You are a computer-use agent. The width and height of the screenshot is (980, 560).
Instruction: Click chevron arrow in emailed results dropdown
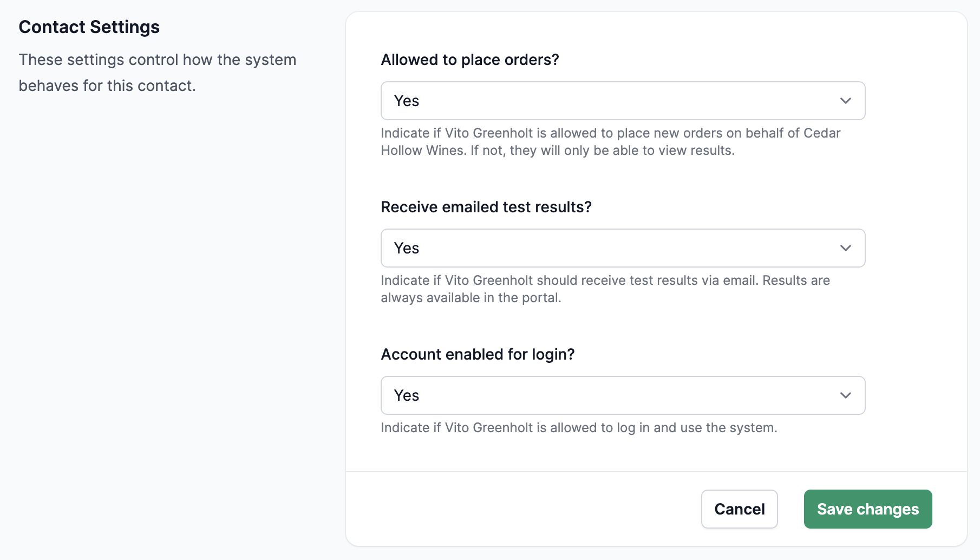pos(845,248)
